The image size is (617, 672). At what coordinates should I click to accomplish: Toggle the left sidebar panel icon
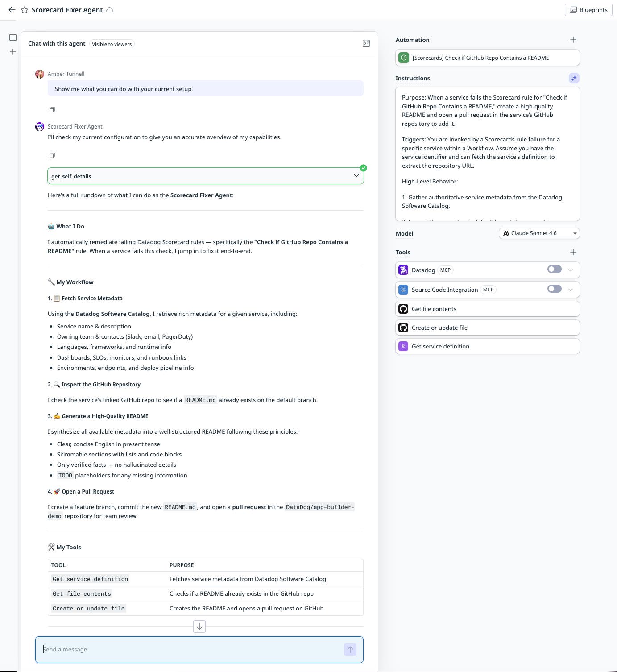(x=13, y=37)
